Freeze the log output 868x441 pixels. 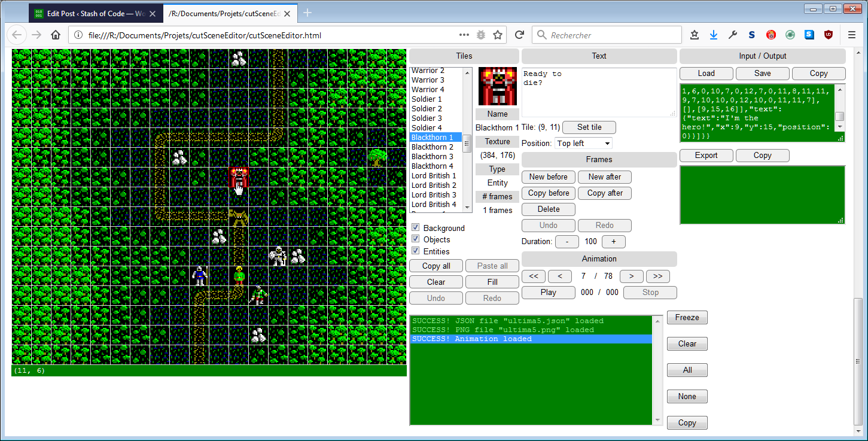click(x=687, y=318)
